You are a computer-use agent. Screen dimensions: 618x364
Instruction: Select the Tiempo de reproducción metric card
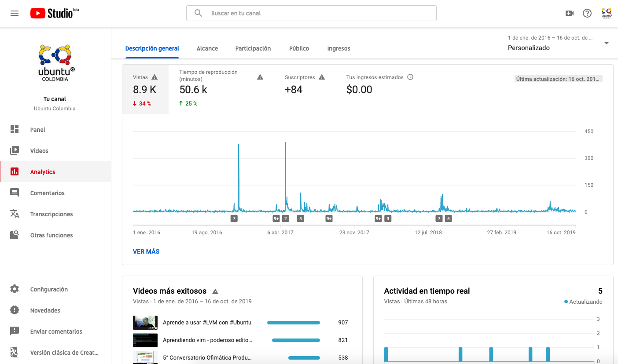[x=221, y=89]
